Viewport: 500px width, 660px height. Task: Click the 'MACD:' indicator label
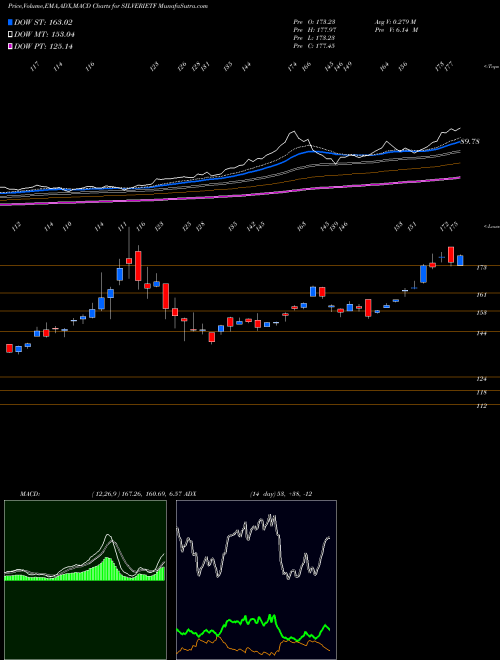[x=30, y=494]
